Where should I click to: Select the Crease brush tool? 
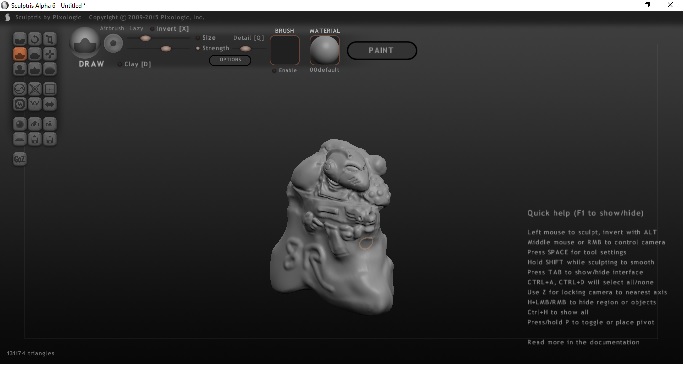click(x=20, y=39)
